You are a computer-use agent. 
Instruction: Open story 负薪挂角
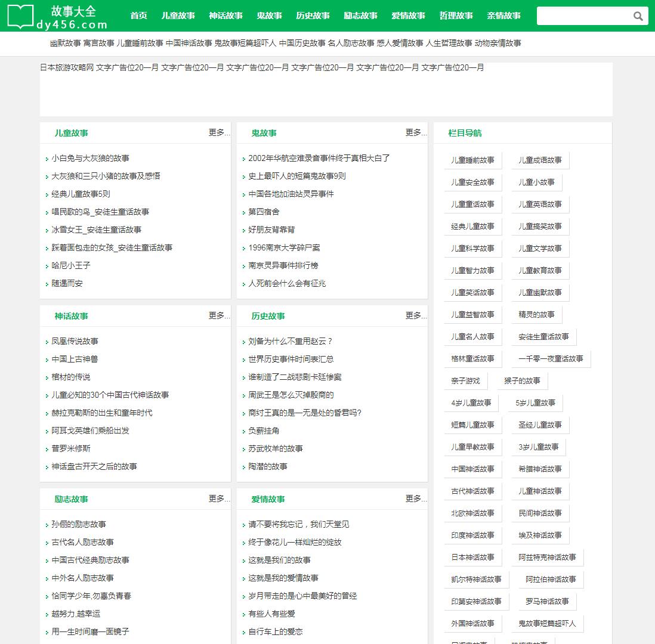point(264,431)
